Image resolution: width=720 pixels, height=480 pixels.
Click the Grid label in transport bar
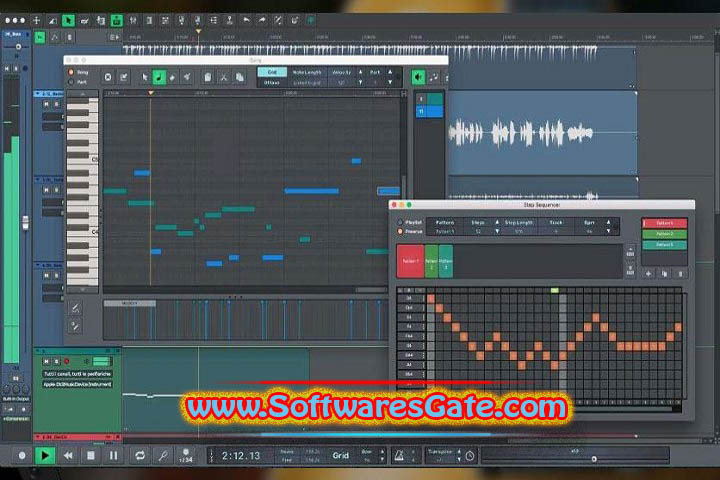click(x=340, y=456)
